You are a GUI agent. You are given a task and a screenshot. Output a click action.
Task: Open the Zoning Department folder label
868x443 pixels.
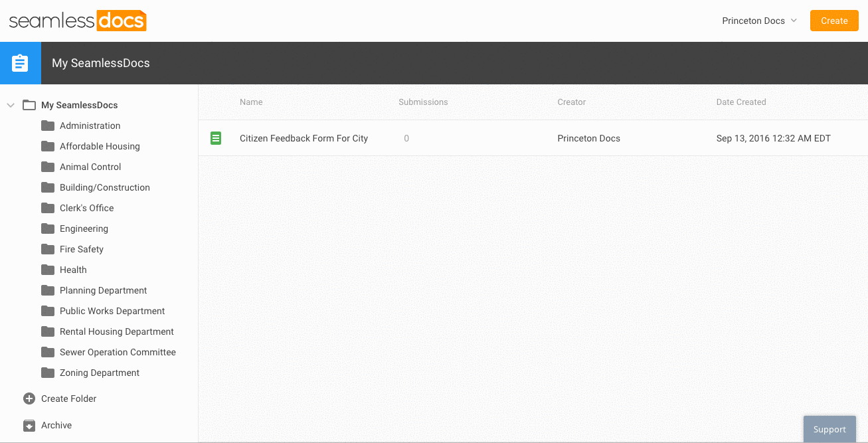tap(100, 373)
